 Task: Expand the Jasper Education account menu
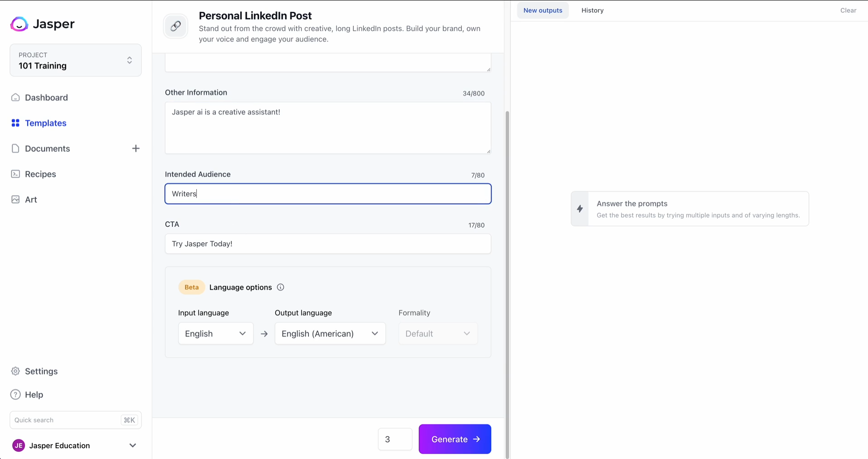(133, 445)
